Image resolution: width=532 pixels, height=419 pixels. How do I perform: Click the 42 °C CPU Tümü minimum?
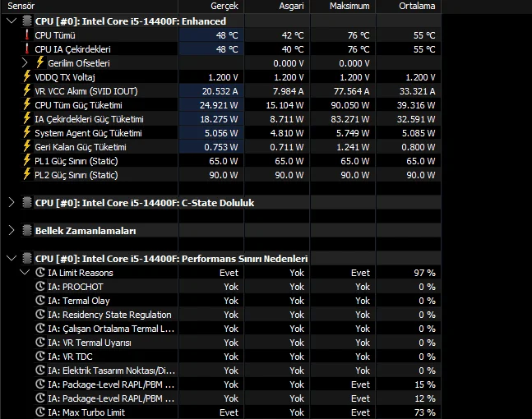pos(293,35)
